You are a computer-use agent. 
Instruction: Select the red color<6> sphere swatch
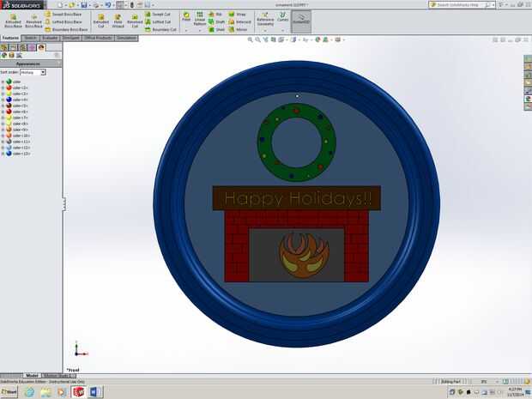tap(9, 112)
